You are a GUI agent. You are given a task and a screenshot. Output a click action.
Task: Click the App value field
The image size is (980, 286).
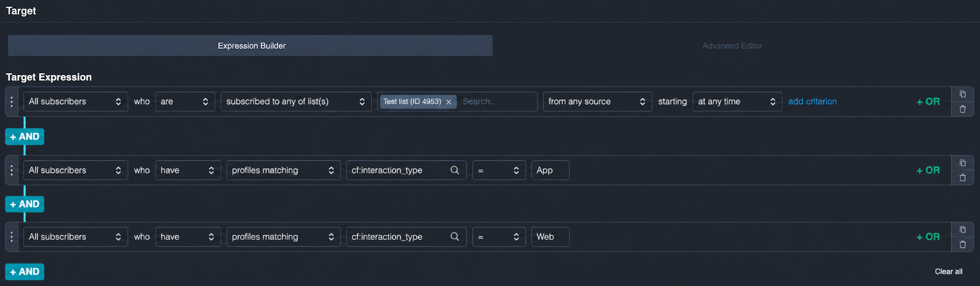pyautogui.click(x=550, y=170)
